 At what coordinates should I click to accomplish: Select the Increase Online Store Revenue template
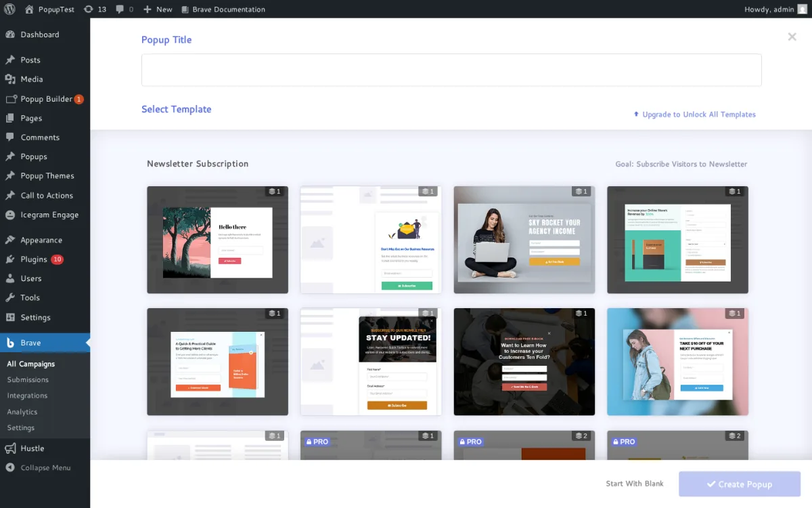click(678, 240)
